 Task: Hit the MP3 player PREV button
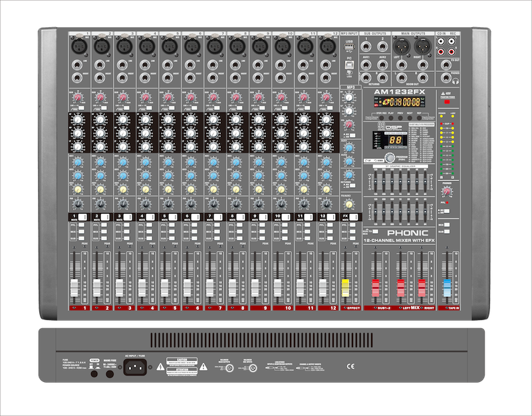(400, 118)
